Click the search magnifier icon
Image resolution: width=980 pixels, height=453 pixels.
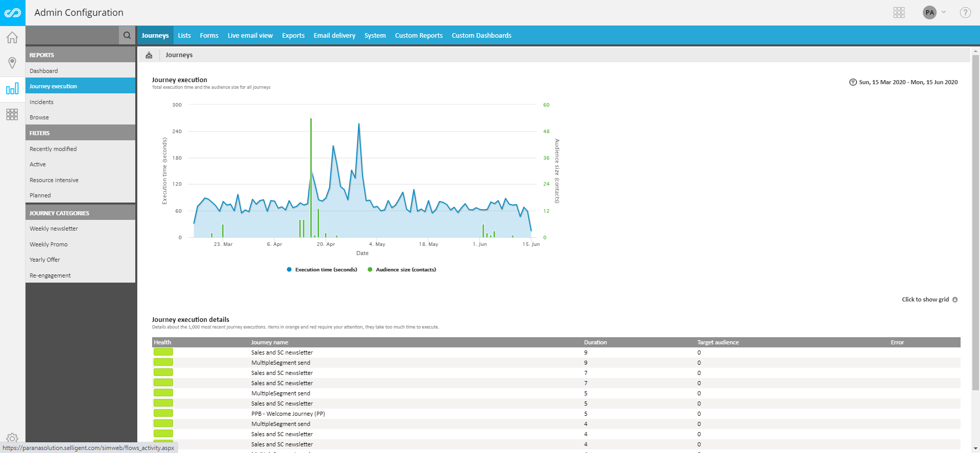[x=127, y=35]
